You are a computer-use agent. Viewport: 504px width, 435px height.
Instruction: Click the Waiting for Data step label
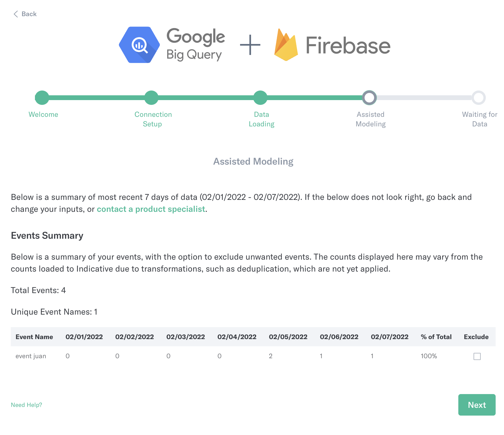[x=480, y=119]
